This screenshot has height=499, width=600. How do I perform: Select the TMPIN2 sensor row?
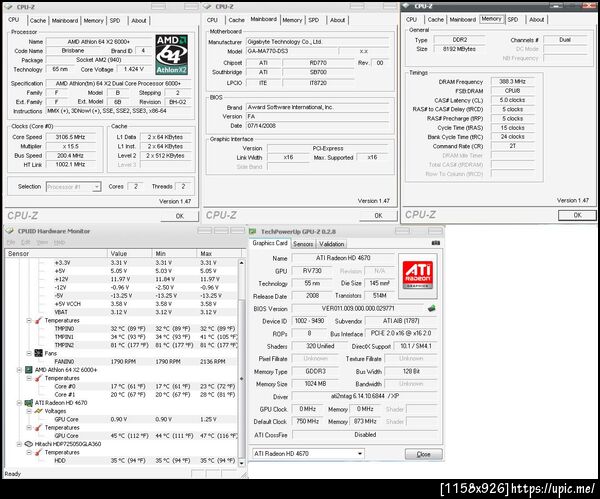[122, 345]
